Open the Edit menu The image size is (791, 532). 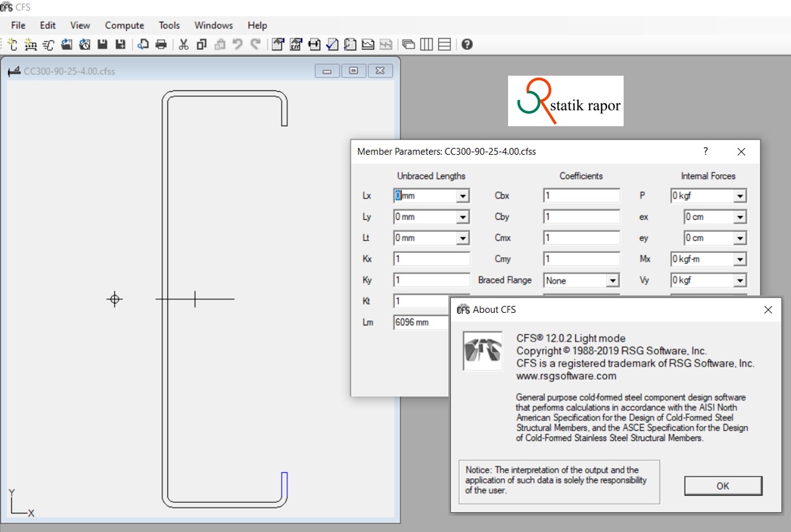[x=48, y=25]
